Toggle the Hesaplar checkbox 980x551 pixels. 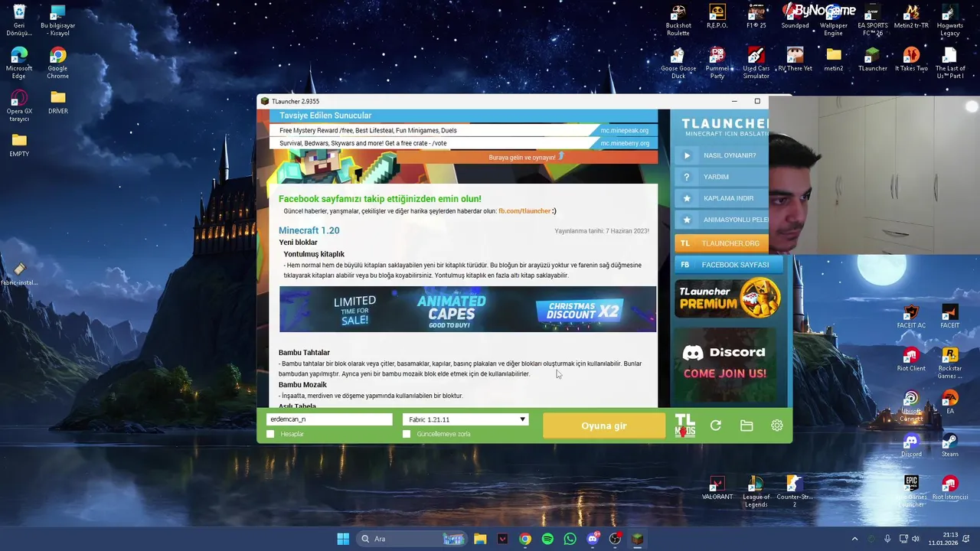tap(270, 434)
